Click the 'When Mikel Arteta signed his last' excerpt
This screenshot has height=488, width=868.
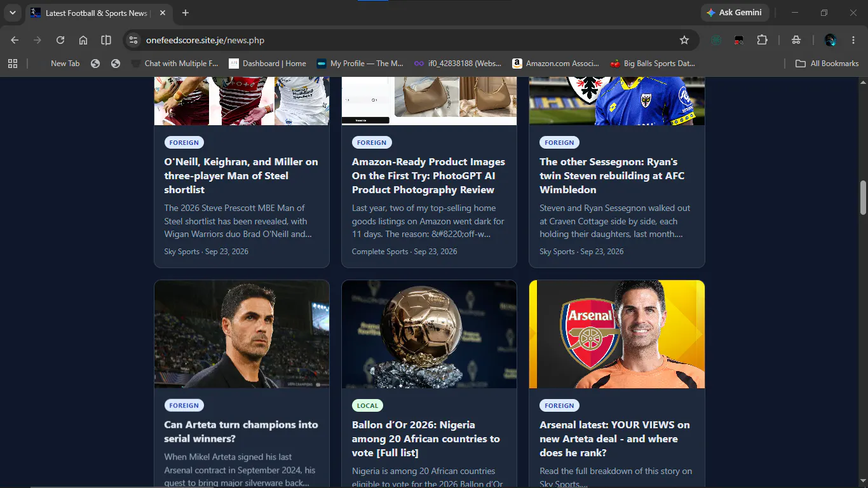click(x=240, y=470)
